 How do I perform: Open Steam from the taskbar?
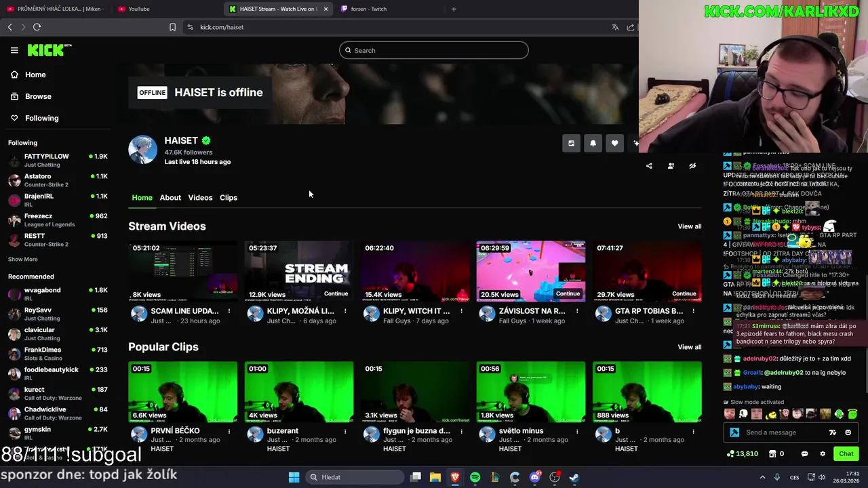click(574, 477)
